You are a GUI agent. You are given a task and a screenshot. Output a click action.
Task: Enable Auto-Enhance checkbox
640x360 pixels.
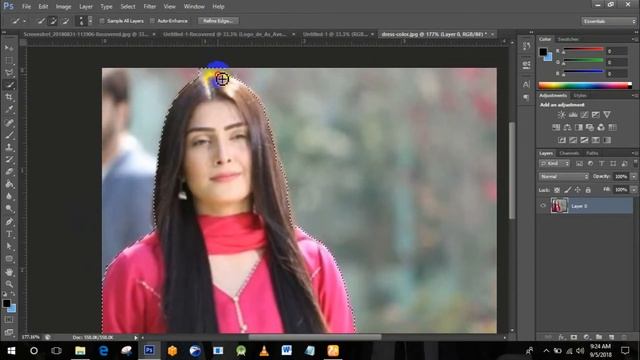(152, 21)
